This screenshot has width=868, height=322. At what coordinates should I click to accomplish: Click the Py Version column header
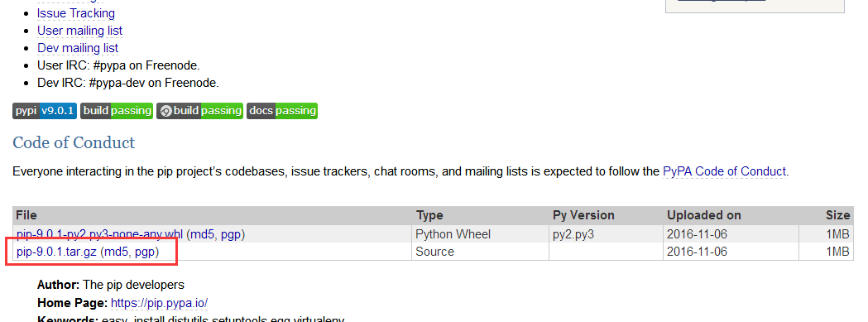tap(583, 215)
